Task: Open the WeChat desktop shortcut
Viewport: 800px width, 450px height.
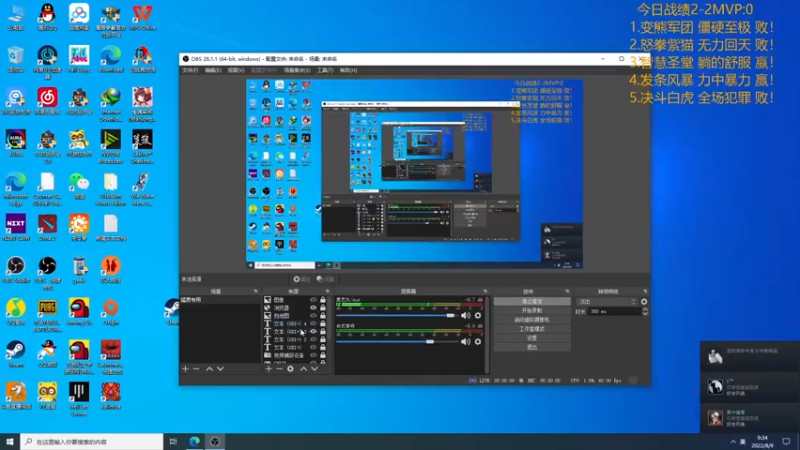Action: 79,186
